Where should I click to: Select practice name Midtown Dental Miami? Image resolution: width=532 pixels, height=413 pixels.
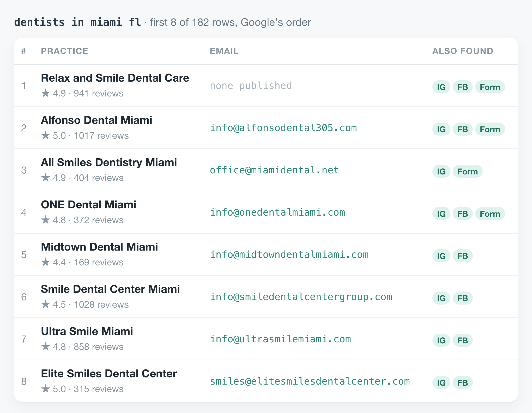click(x=100, y=247)
